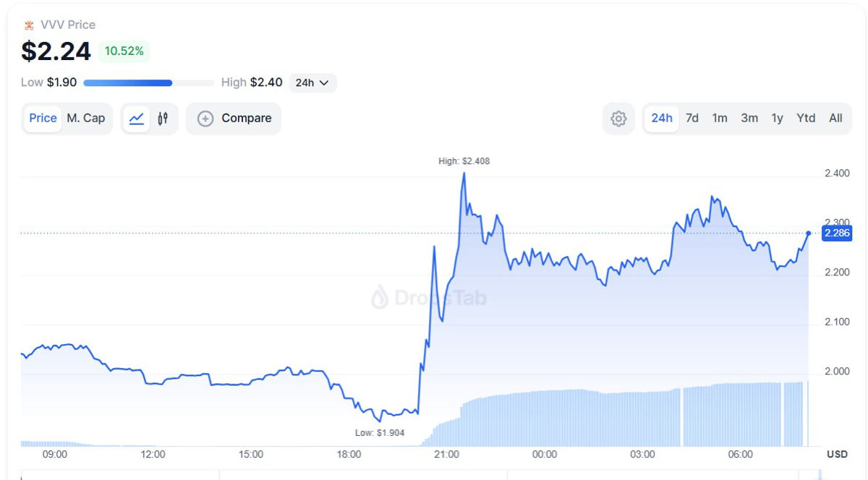Click the VVV token logo icon

click(29, 25)
